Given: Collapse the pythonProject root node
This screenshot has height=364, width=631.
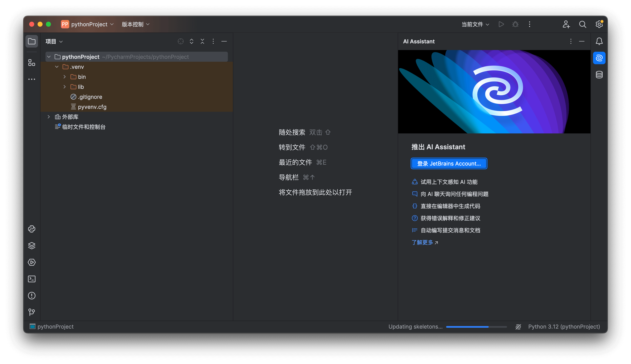Looking at the screenshot, I should 49,57.
